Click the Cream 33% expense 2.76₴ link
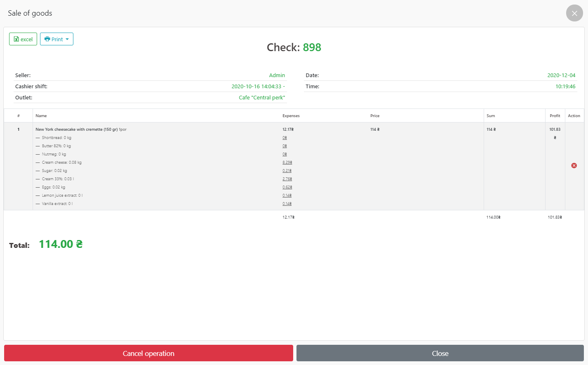The height and width of the screenshot is (365, 588). coord(287,179)
